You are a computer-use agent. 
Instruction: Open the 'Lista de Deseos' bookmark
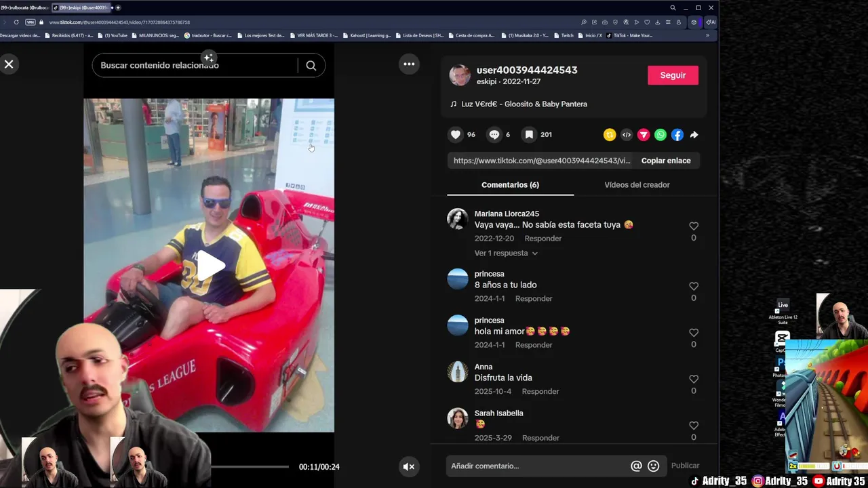pyautogui.click(x=420, y=35)
